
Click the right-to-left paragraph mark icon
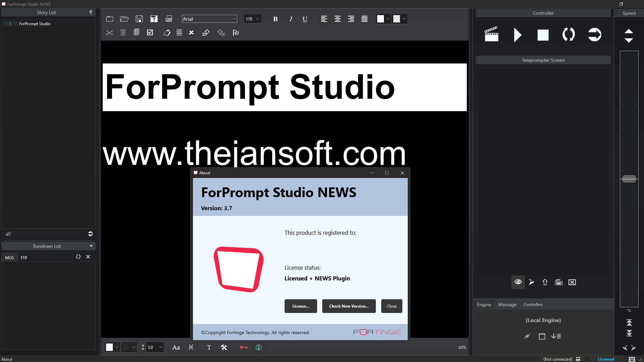click(x=236, y=33)
